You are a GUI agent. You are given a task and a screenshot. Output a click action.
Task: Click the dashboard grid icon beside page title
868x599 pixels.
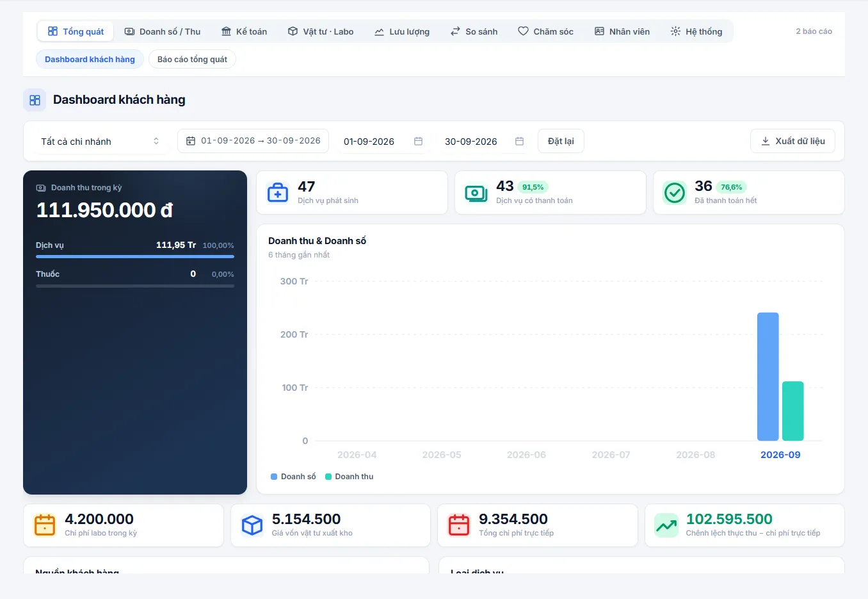point(35,100)
